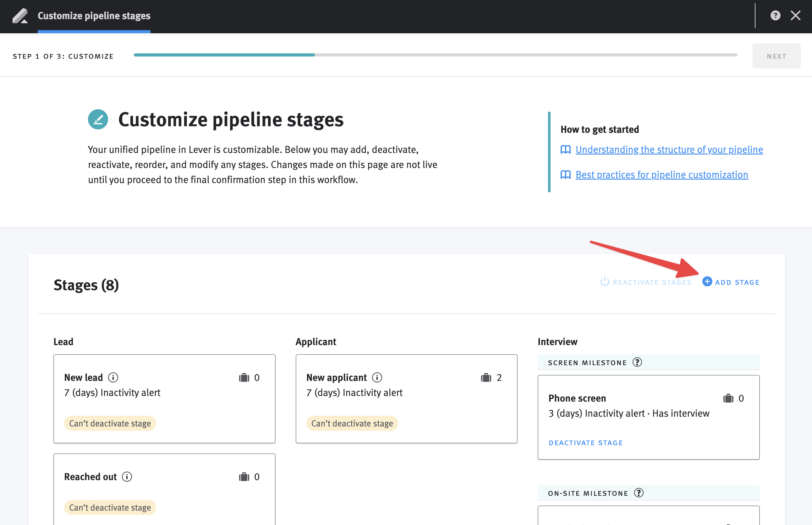This screenshot has height=525, width=812.
Task: Select the Phone screen stage card title
Action: (577, 398)
